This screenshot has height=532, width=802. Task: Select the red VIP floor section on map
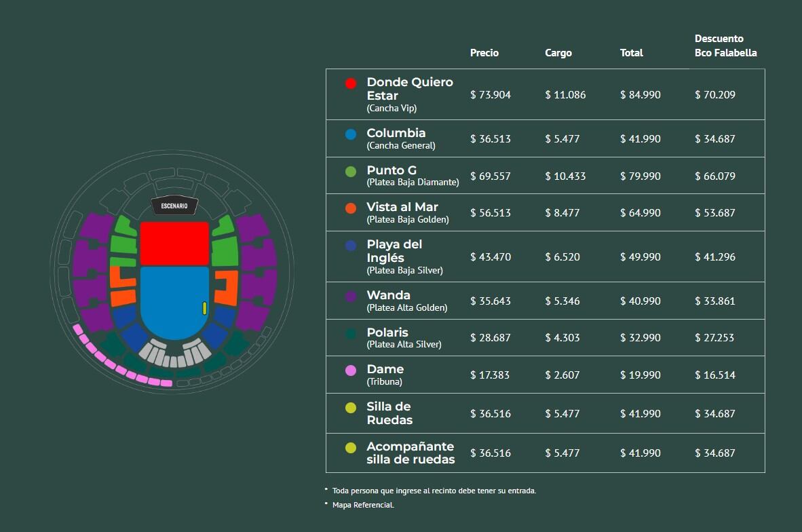click(174, 243)
